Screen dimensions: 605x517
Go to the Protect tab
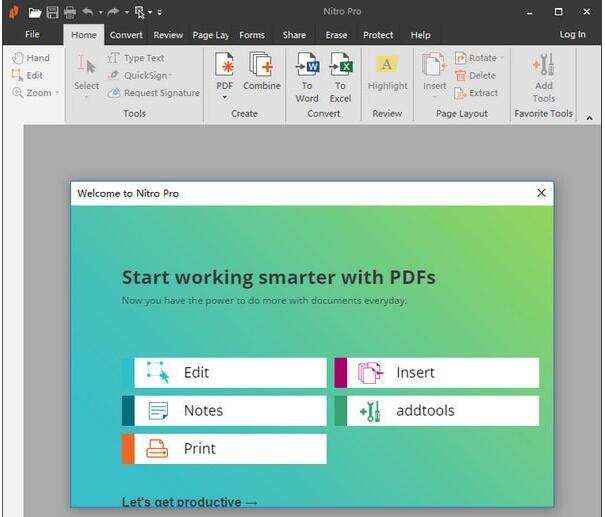(378, 35)
